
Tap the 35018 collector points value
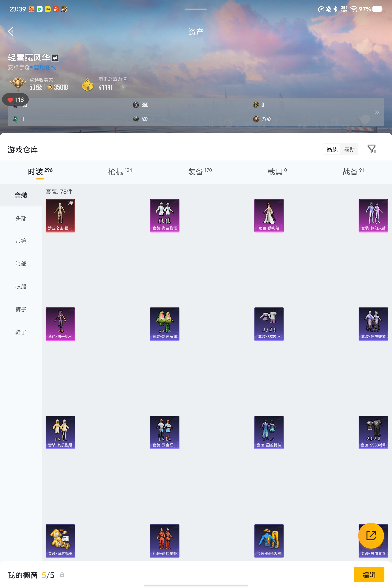61,87
